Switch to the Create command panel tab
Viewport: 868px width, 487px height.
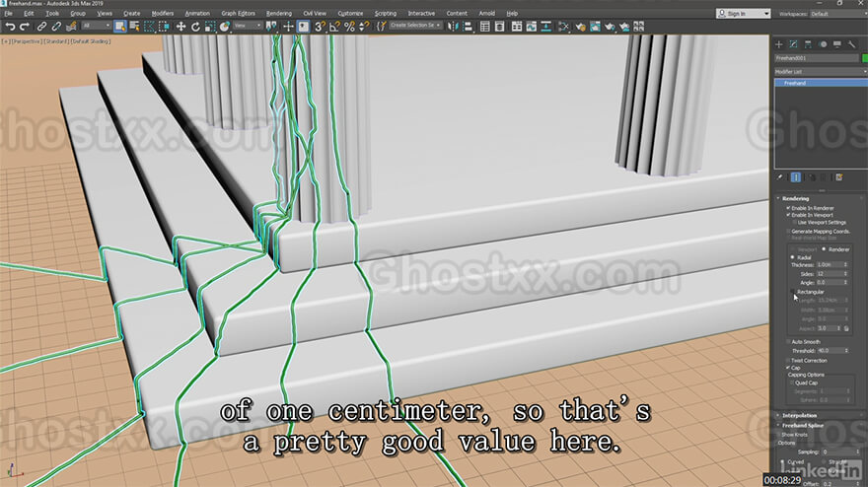click(x=779, y=44)
